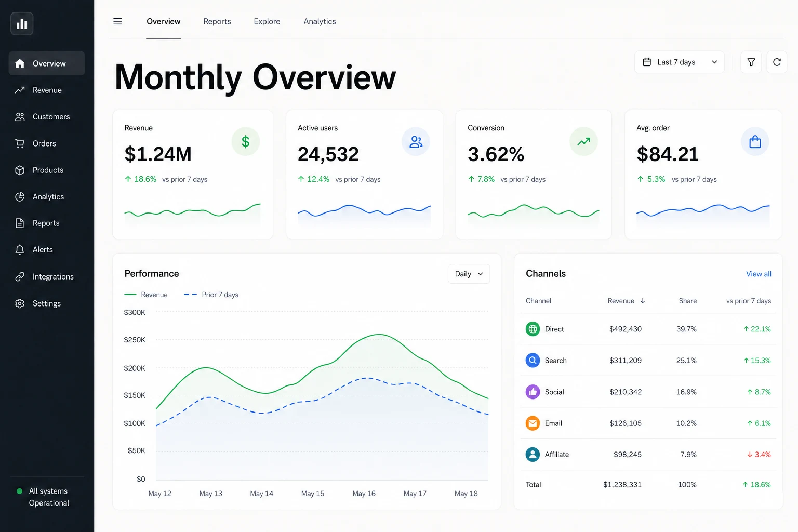Click the bar chart app logo
798x532 pixels.
pos(22,24)
